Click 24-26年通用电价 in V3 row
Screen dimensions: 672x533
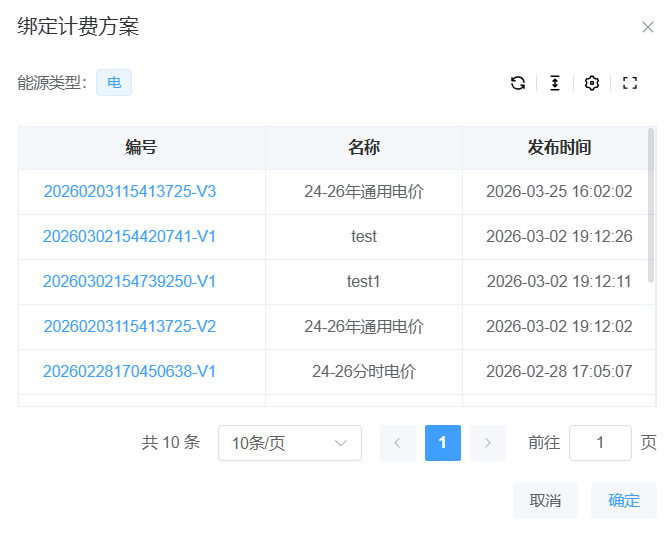click(364, 192)
